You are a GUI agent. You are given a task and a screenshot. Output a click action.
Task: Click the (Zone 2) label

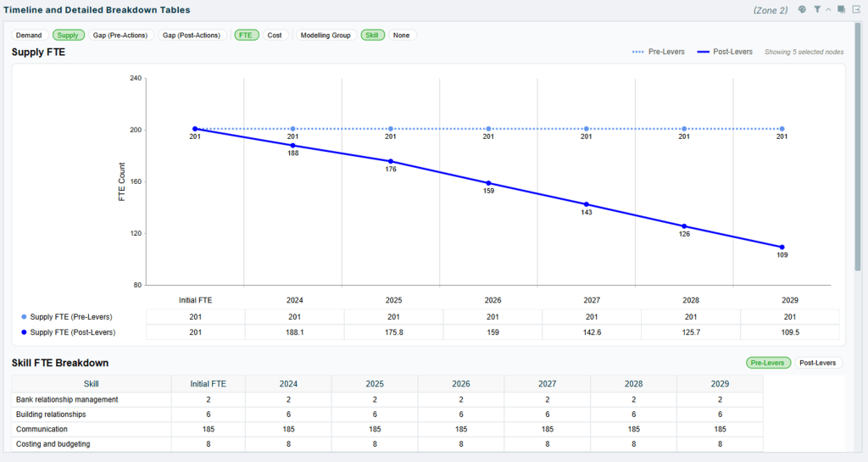pyautogui.click(x=771, y=10)
